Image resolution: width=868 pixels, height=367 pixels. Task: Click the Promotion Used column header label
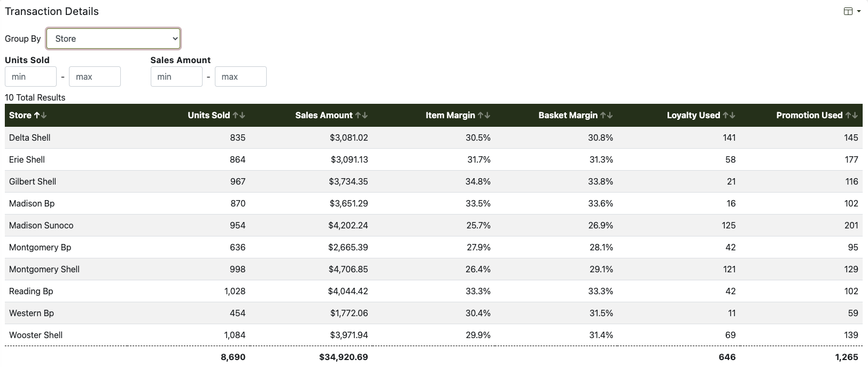point(810,115)
